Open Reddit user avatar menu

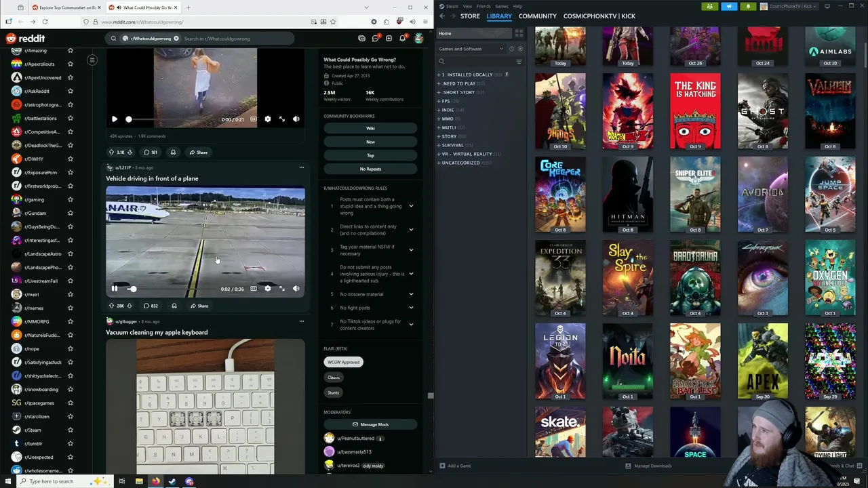(x=419, y=39)
